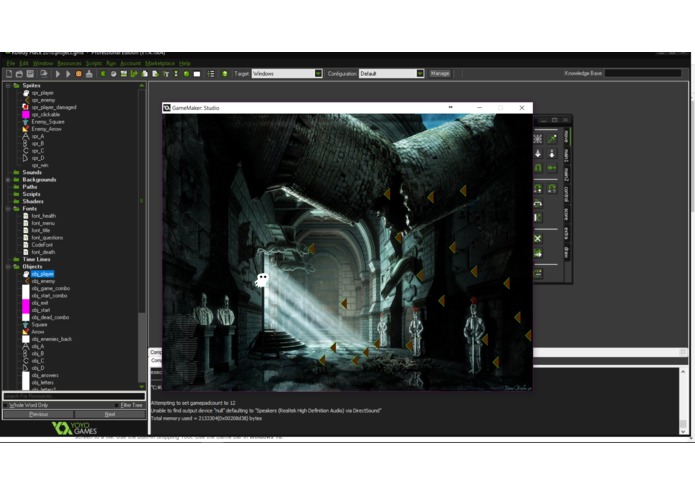Open the Resources menu
Screen dimensions: 695x494
point(69,63)
